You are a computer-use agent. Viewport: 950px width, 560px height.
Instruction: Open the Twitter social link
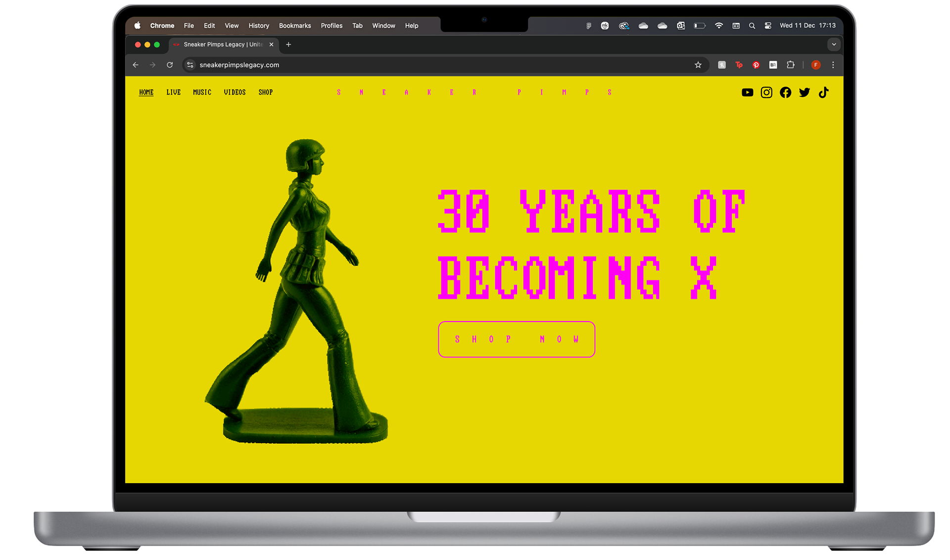[805, 93]
